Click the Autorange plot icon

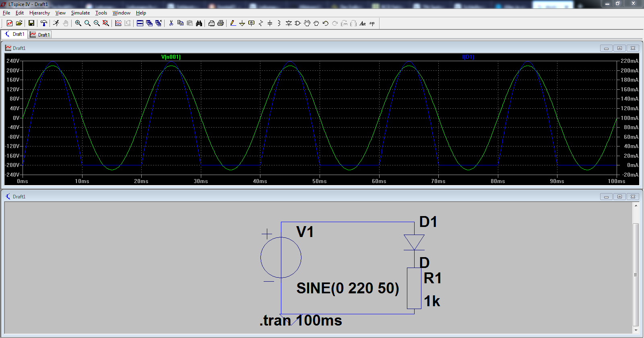pos(118,23)
